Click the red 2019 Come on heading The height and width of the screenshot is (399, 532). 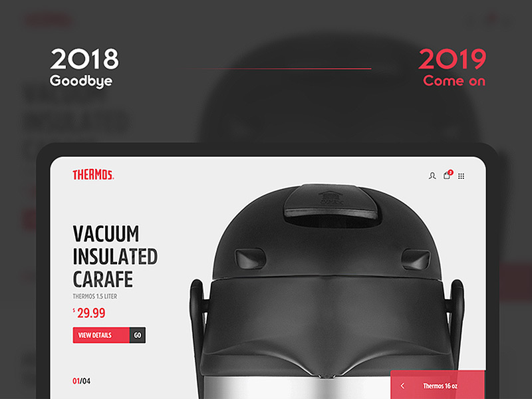[453, 67]
